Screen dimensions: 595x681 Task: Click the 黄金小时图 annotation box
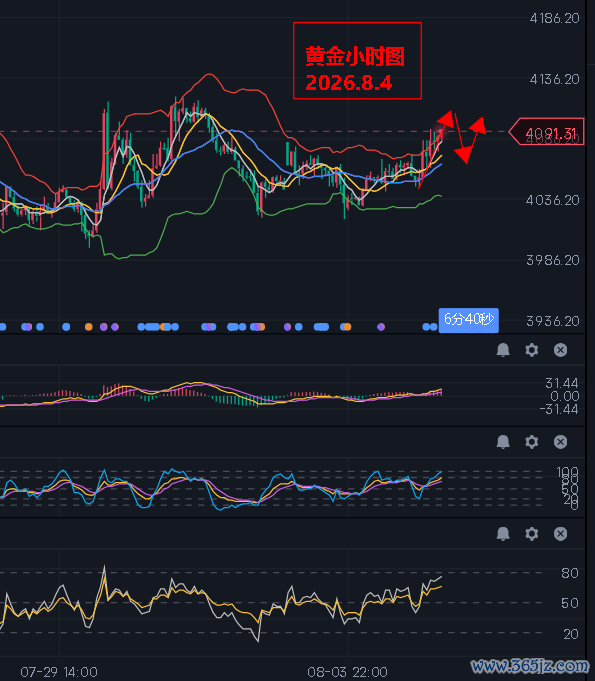coord(357,60)
